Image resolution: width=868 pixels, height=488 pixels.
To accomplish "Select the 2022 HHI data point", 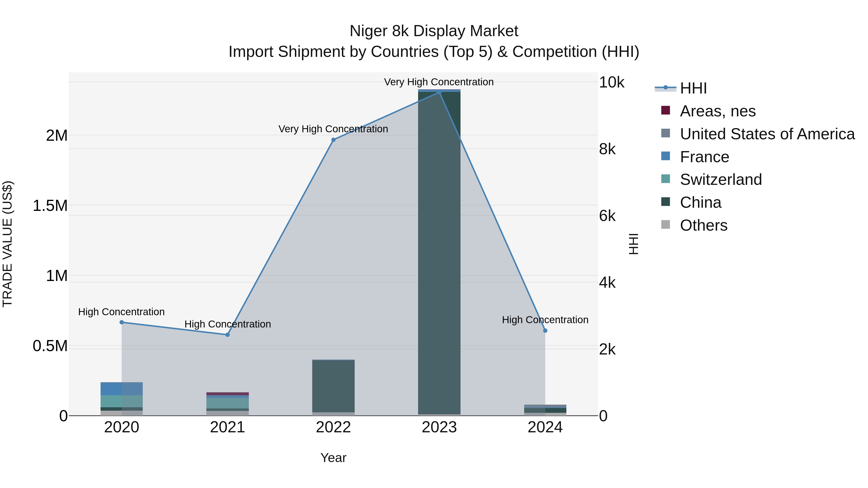I will [333, 140].
